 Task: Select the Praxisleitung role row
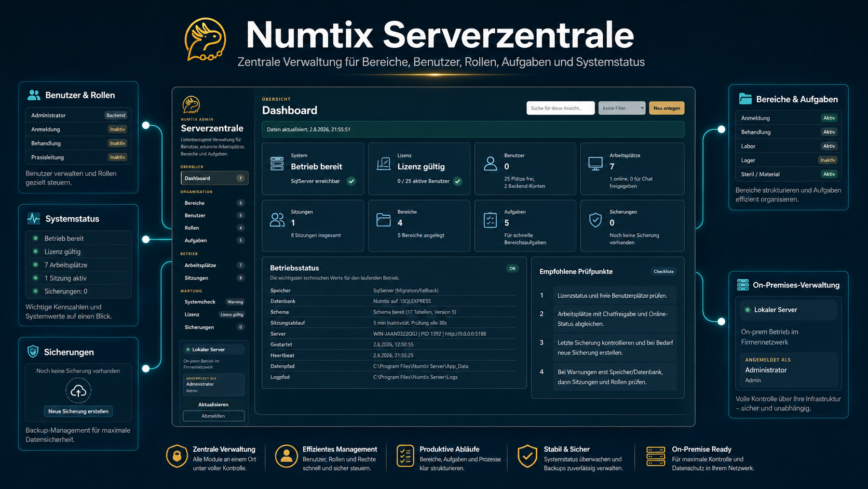[78, 157]
